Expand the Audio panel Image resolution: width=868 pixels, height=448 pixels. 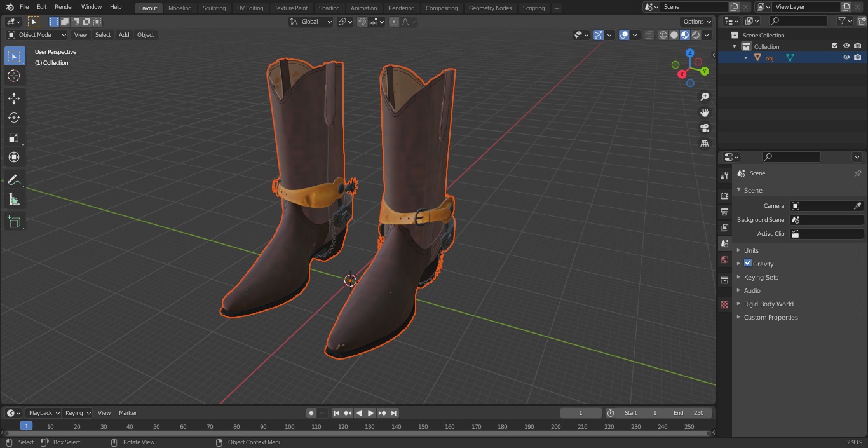752,290
